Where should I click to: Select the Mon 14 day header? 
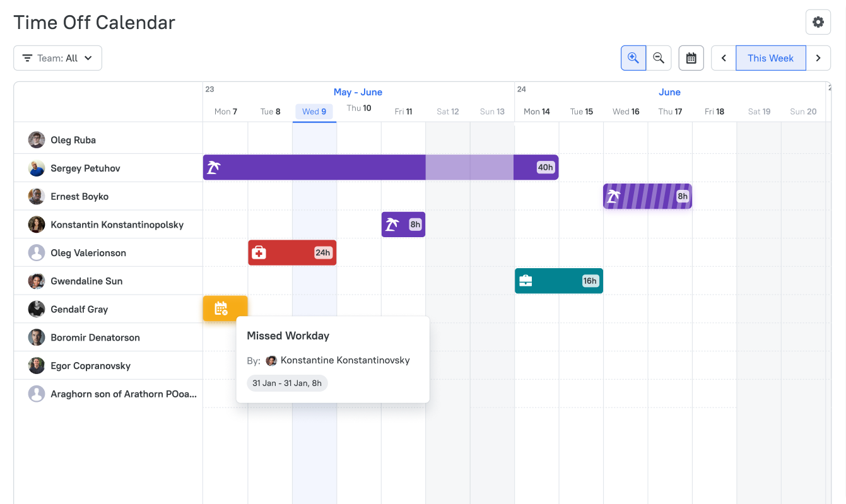click(537, 112)
